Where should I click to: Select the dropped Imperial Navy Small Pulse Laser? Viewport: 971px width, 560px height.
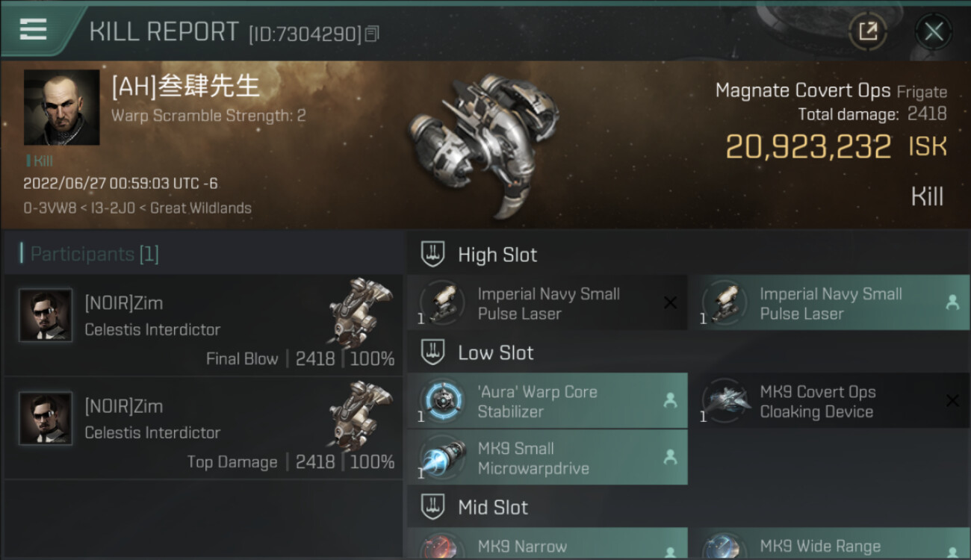pyautogui.click(x=828, y=302)
